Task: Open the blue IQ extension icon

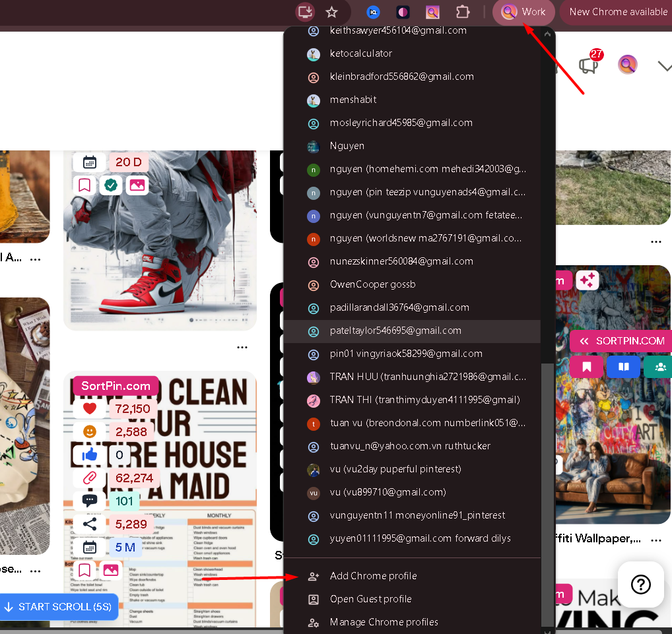Action: (373, 13)
